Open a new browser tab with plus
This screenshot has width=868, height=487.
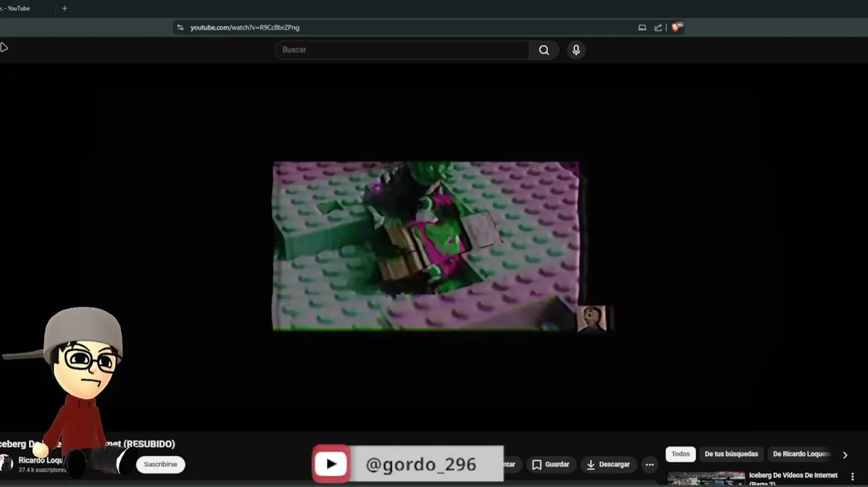[x=64, y=9]
